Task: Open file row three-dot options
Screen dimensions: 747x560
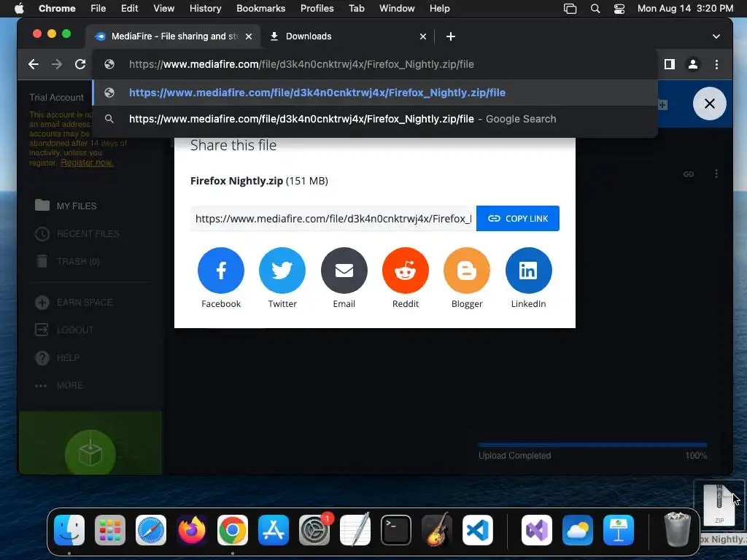Action: coord(716,174)
